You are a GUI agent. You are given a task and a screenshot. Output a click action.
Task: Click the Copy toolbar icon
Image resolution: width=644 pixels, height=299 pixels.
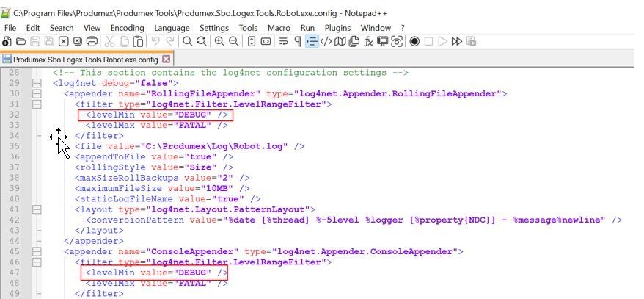pyautogui.click(x=124, y=42)
